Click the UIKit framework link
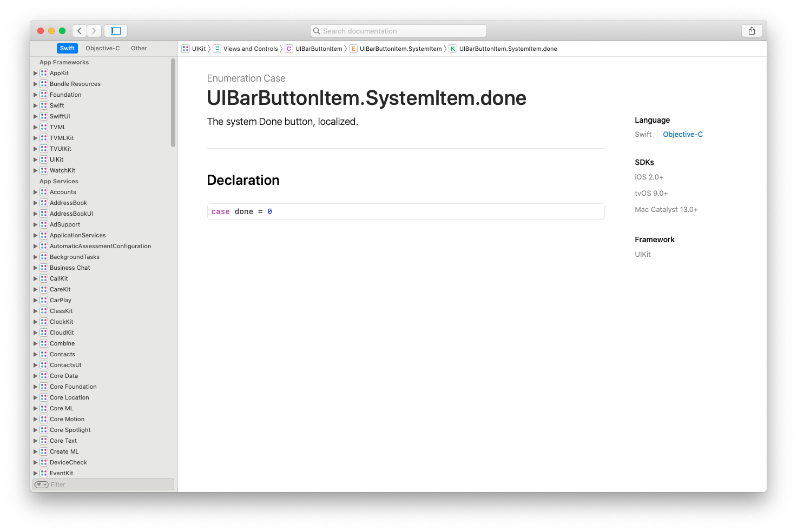 pos(643,254)
